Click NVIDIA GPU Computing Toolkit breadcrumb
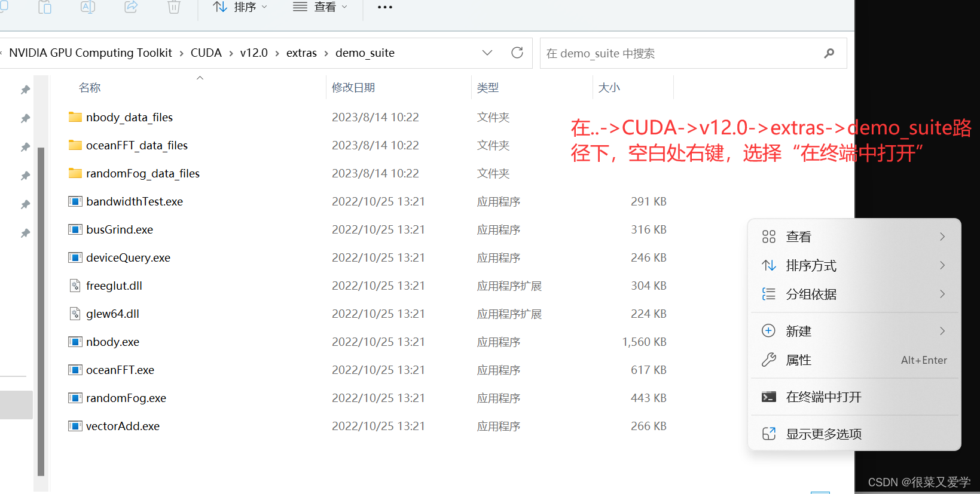The width and height of the screenshot is (980, 494). (x=90, y=53)
